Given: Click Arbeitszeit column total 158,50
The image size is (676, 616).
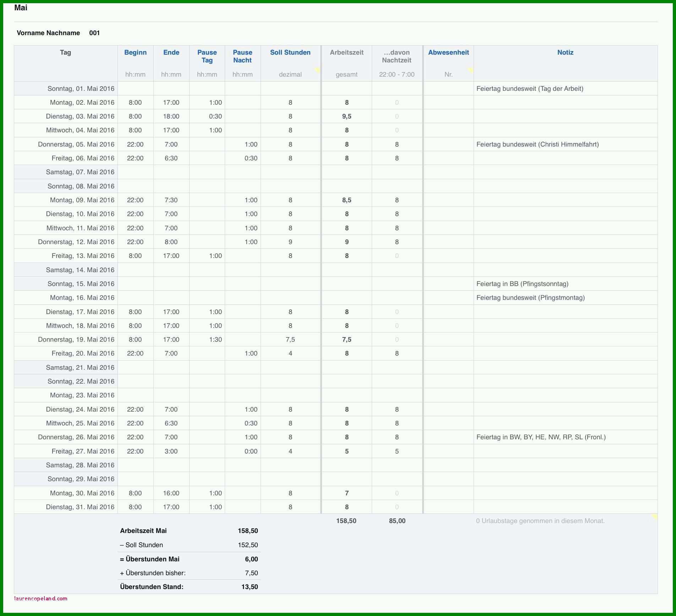Looking at the screenshot, I should pos(346,521).
